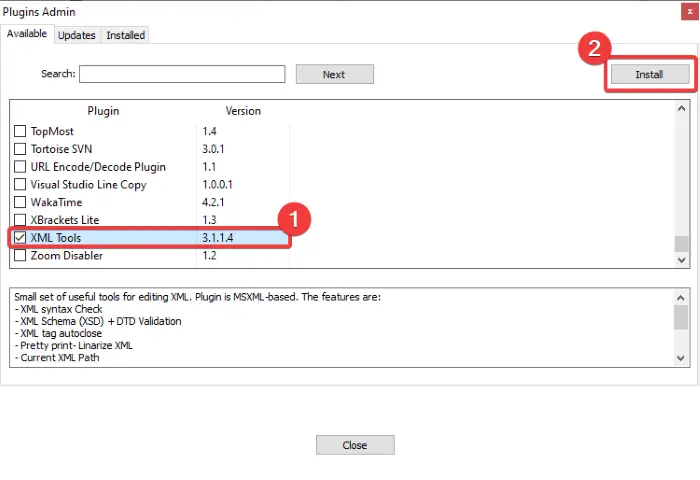The height and width of the screenshot is (480, 700).
Task: Switch to the Available tab
Action: point(27,34)
